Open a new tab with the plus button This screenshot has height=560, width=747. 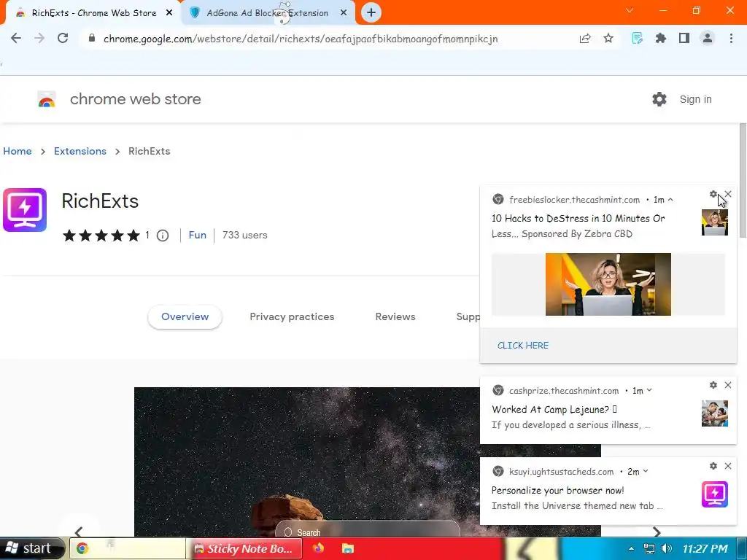[x=371, y=13]
